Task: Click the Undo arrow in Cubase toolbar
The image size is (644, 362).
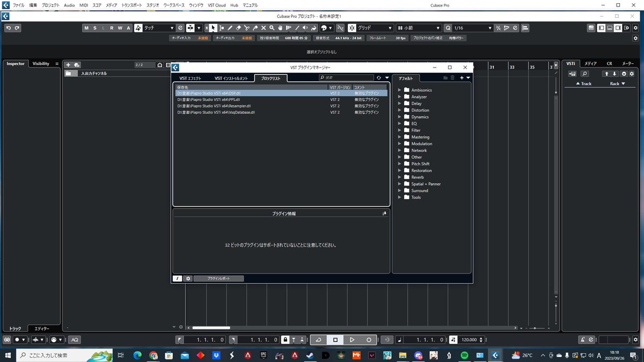Action: point(9,28)
